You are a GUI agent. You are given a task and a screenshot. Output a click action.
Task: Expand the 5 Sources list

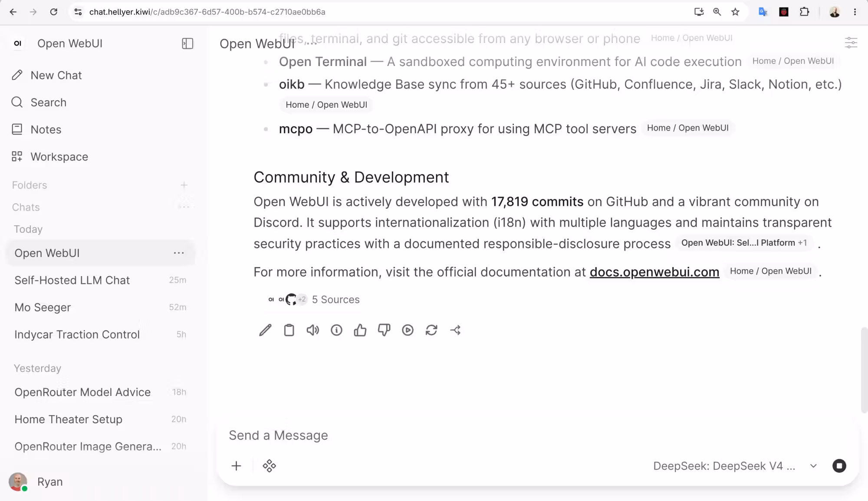(314, 300)
